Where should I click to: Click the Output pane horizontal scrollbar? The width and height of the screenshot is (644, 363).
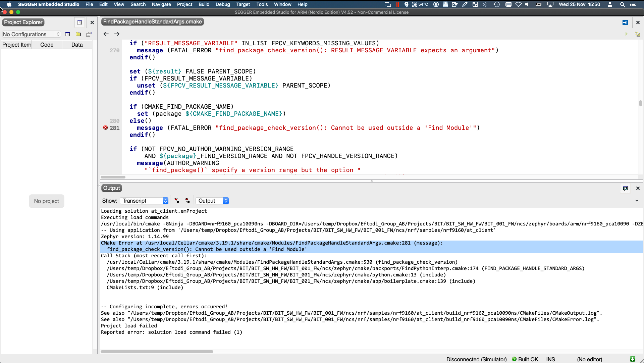click(x=157, y=352)
